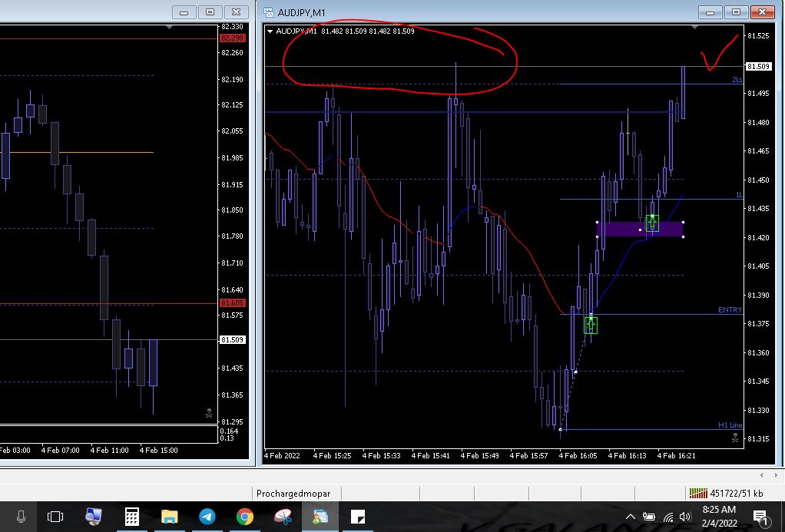Image resolution: width=785 pixels, height=532 pixels.
Task: Open the black sticky-note app on taskbar
Action: [x=358, y=517]
